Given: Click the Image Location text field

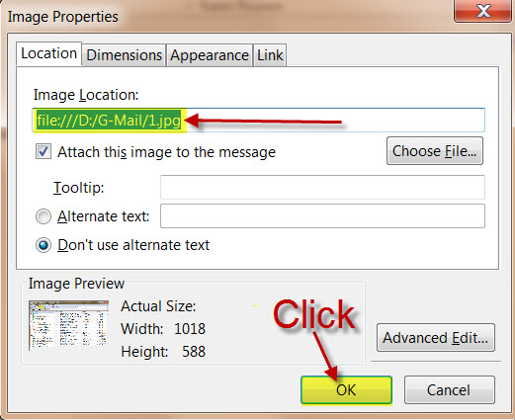Looking at the screenshot, I should point(258,121).
